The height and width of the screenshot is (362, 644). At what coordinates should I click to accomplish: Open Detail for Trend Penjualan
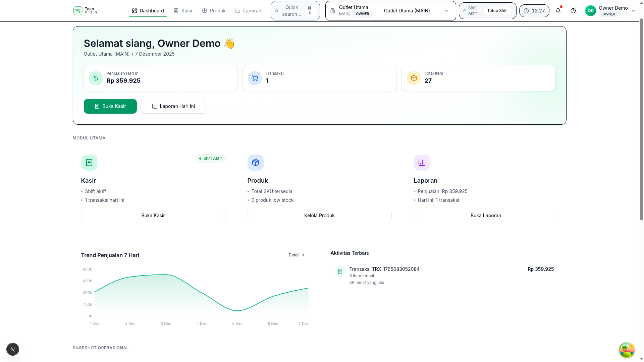296,255
